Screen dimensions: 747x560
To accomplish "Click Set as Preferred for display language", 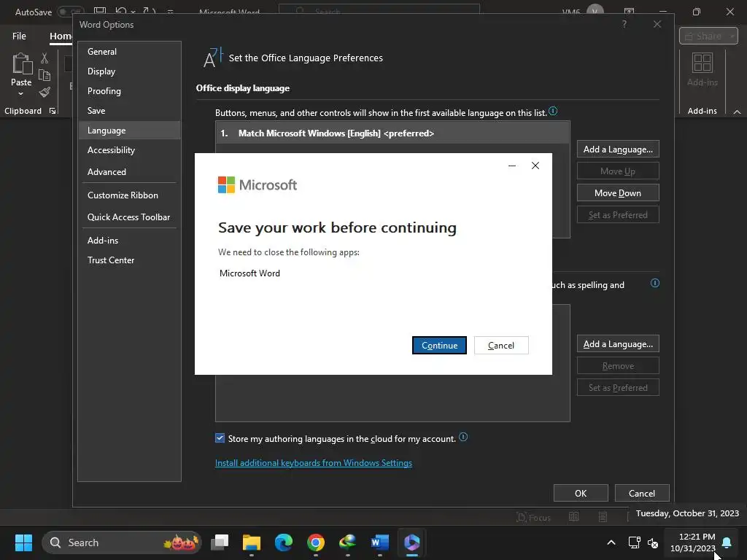I will (x=618, y=215).
